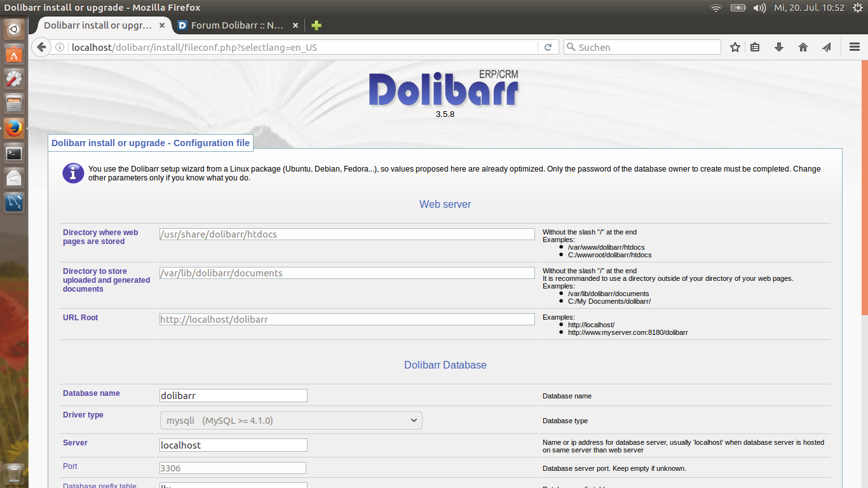Click the version number 3.5.8
This screenshot has height=488, width=868.
click(x=445, y=114)
